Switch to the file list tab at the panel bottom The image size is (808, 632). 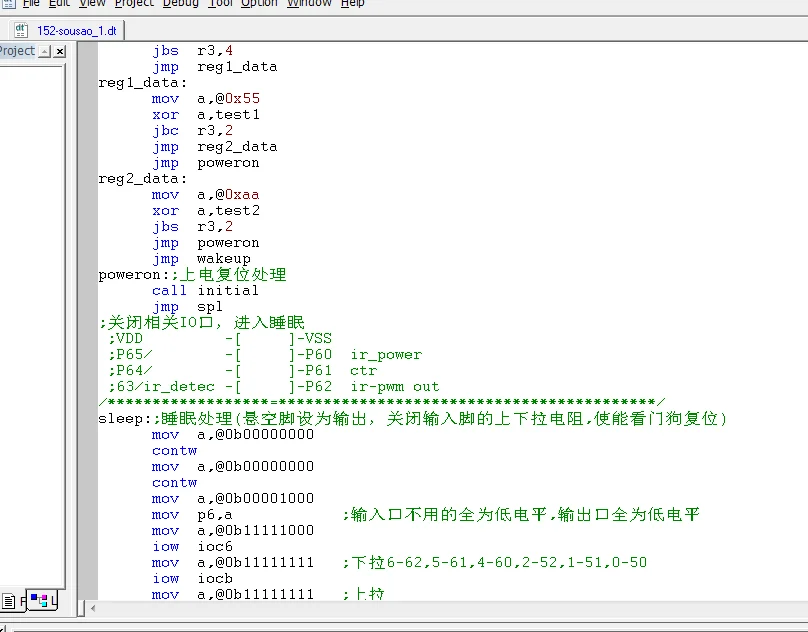point(9,600)
